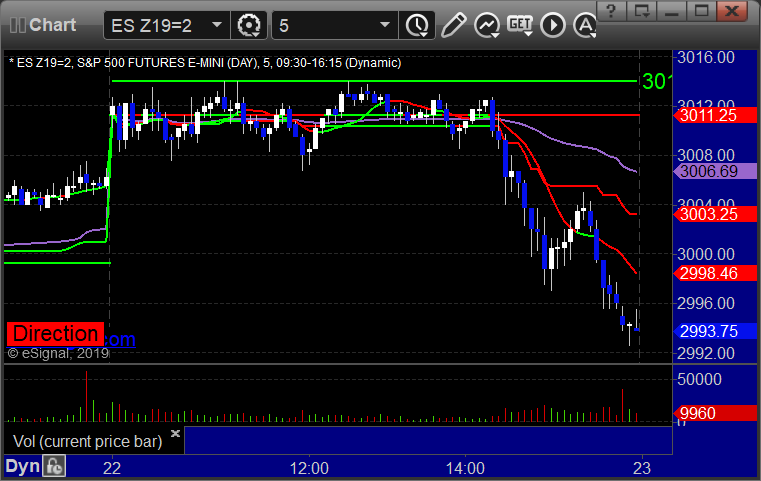The image size is (761, 481).
Task: Toggle the Dyn scaling lock icon
Action: click(x=54, y=466)
